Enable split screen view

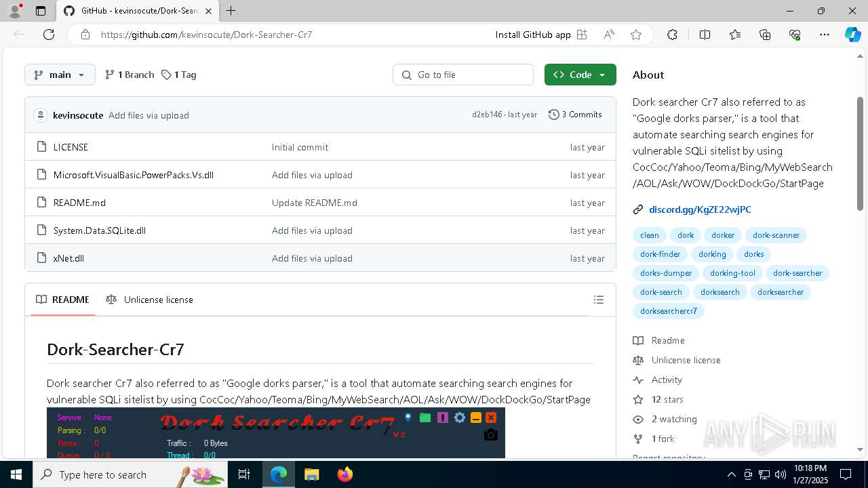click(705, 35)
